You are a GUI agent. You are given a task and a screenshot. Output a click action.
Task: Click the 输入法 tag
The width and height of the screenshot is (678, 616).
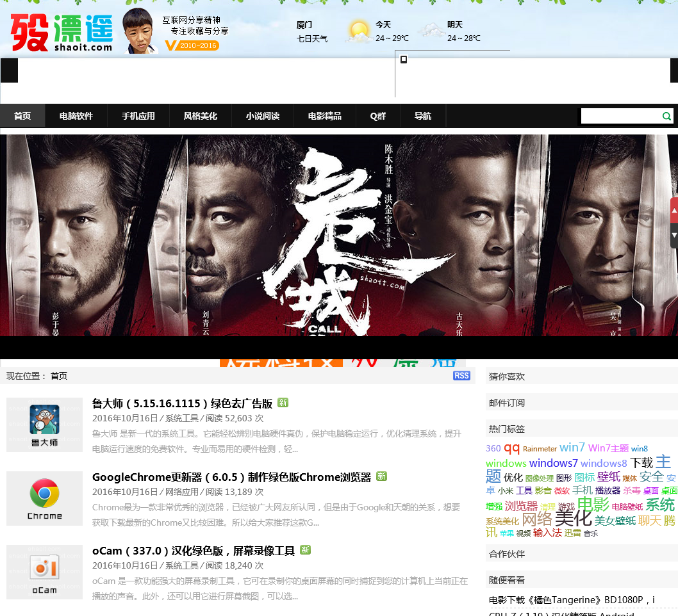click(x=547, y=533)
